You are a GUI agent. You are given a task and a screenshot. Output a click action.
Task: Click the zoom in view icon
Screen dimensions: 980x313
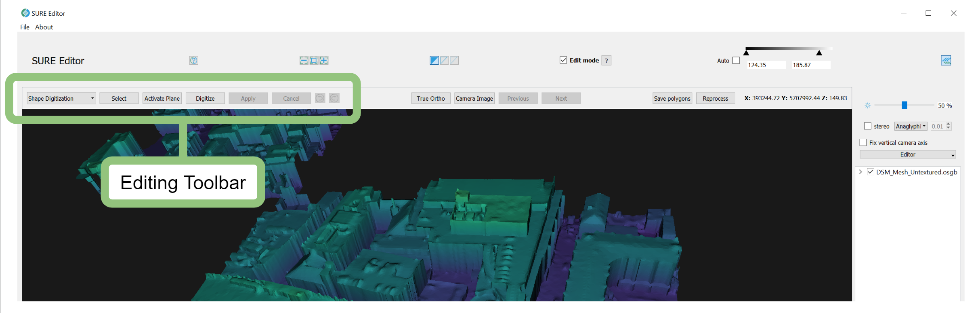pyautogui.click(x=324, y=60)
